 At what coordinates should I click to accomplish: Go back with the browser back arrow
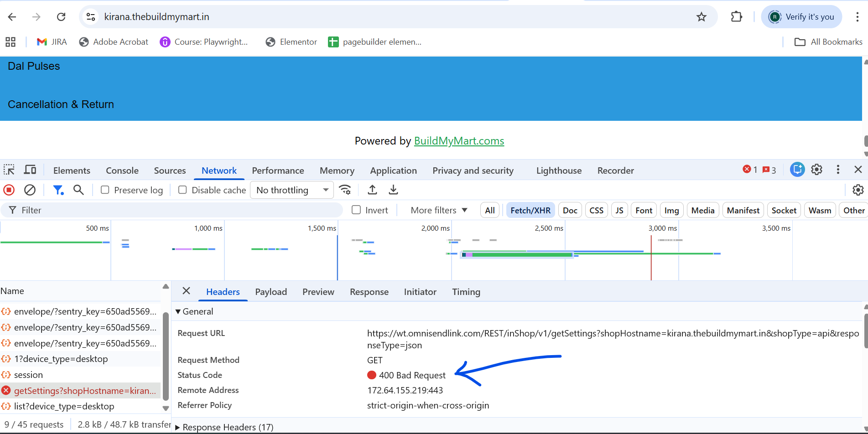12,17
